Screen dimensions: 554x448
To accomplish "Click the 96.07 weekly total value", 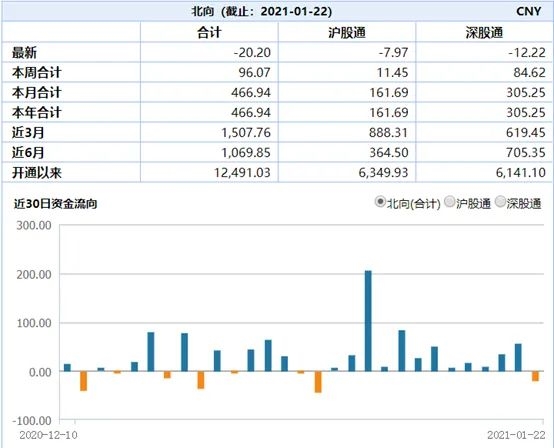I will 254,72.
